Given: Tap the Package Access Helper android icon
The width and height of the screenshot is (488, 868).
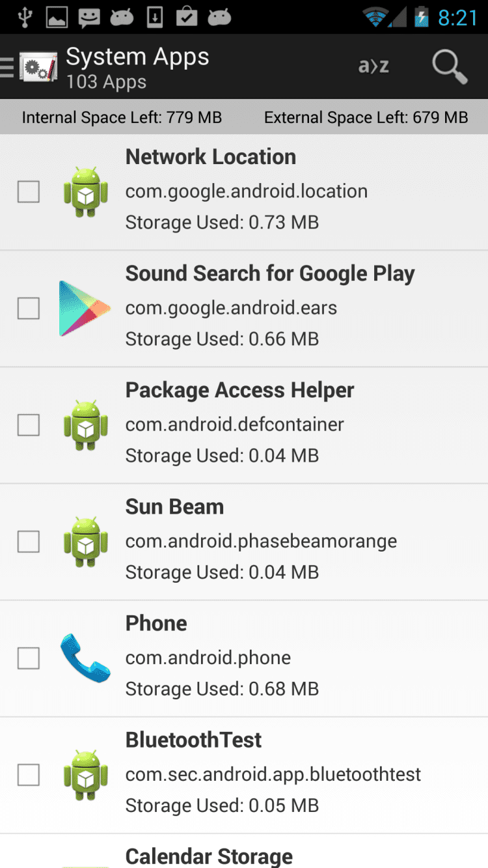Looking at the screenshot, I should tap(85, 425).
